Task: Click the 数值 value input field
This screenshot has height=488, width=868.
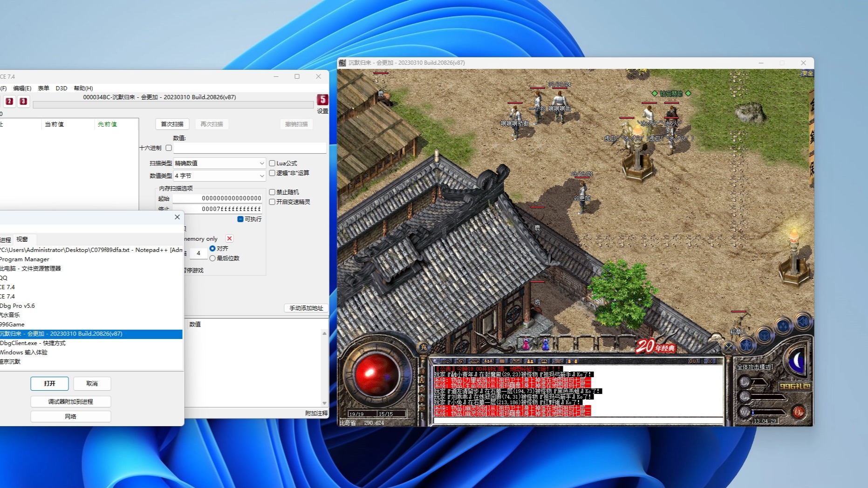Action: point(250,148)
